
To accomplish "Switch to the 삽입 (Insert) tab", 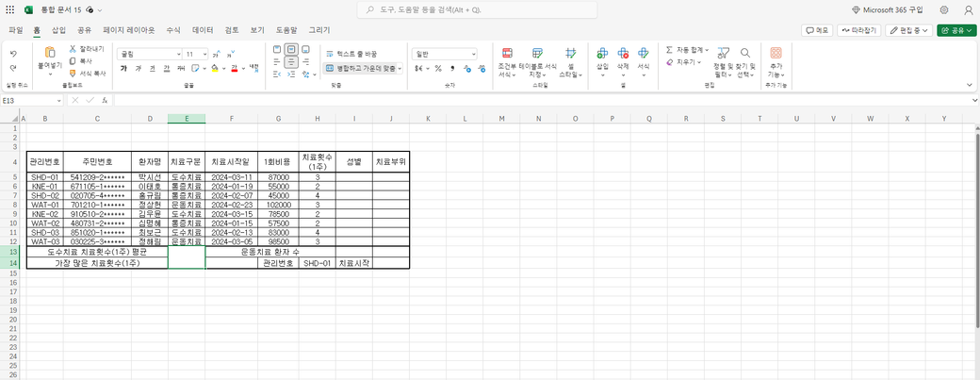I will [x=58, y=30].
